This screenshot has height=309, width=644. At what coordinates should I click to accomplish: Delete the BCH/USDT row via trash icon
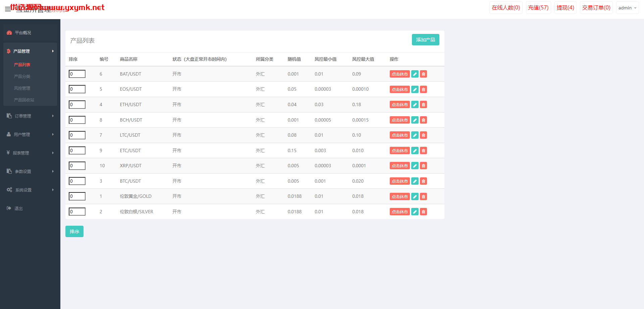(424, 120)
